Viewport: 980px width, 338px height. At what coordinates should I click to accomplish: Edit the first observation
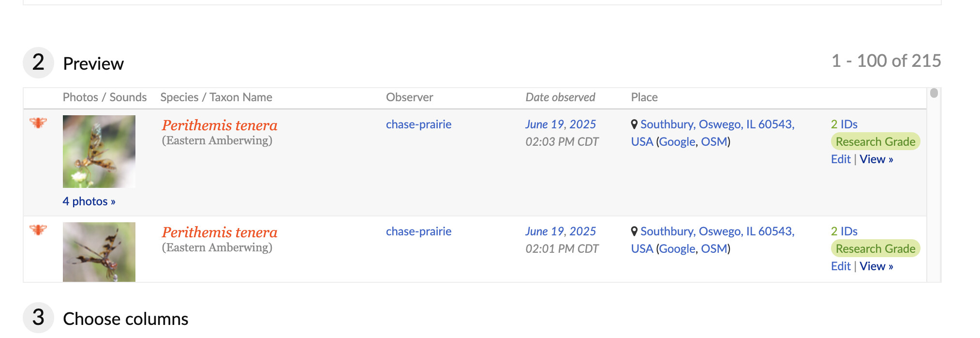(841, 159)
